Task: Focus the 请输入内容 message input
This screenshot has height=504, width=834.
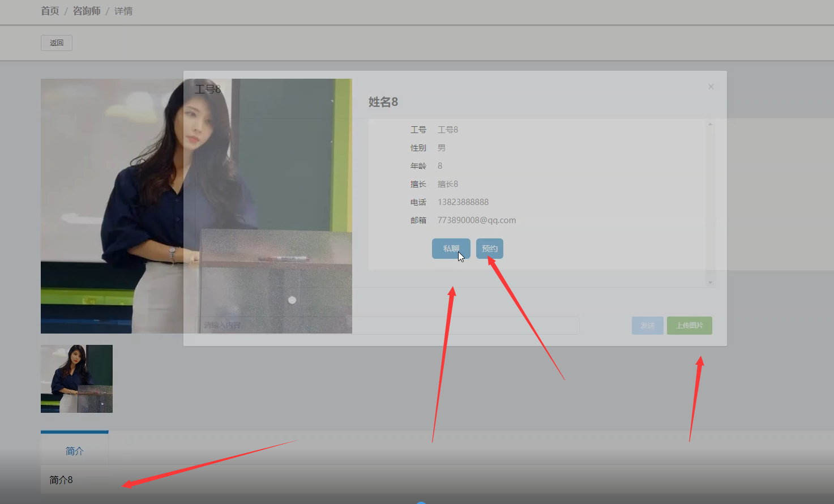Action: coord(387,326)
